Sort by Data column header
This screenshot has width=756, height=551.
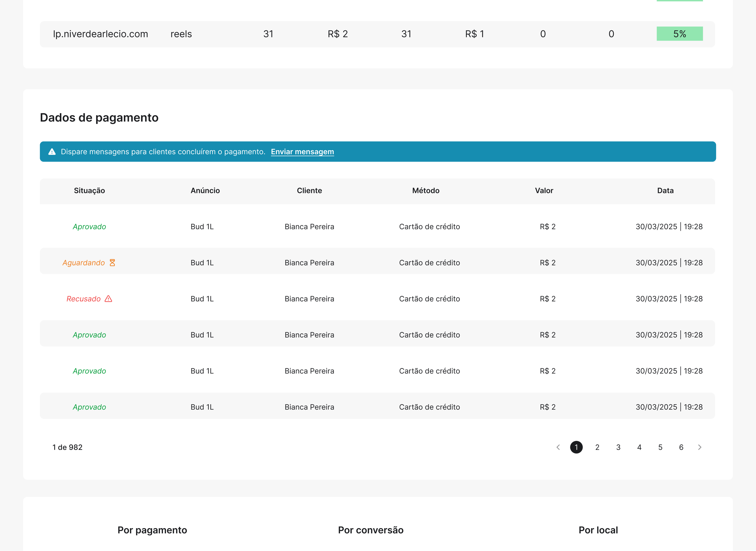pyautogui.click(x=665, y=191)
